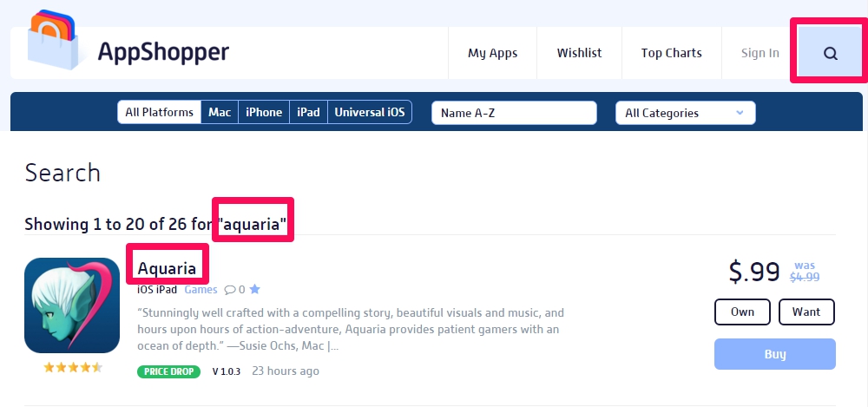This screenshot has height=407, width=868.
Task: Click the Games category link
Action: coord(201,290)
